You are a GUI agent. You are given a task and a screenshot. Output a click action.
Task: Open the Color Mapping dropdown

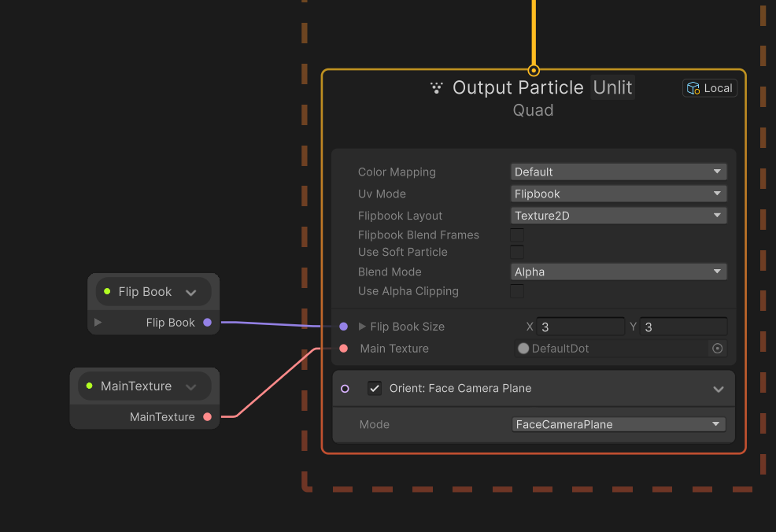click(619, 171)
